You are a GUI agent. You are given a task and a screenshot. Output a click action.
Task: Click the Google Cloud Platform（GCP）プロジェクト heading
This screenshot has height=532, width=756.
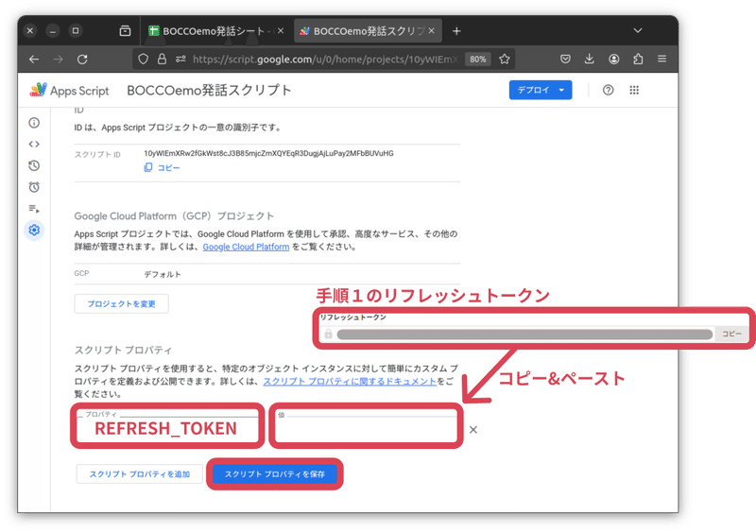click(174, 216)
